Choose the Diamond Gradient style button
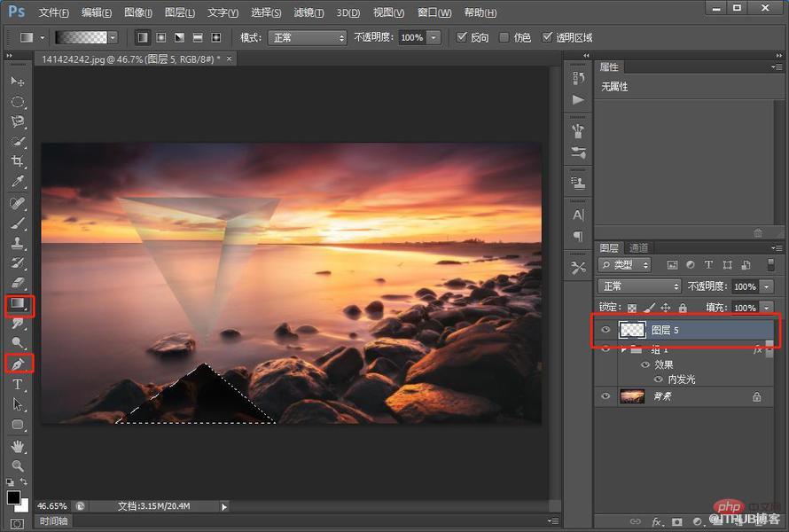Viewport: 789px width, 532px height. pyautogui.click(x=216, y=37)
